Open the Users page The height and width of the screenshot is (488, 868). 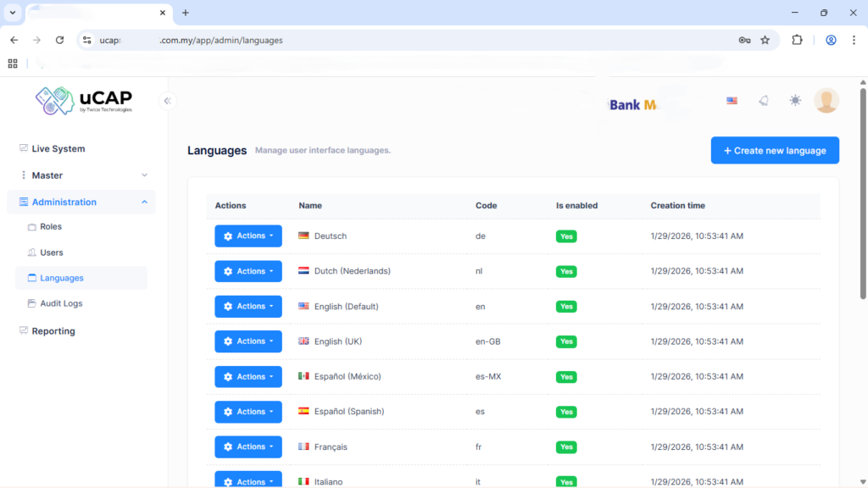(52, 252)
